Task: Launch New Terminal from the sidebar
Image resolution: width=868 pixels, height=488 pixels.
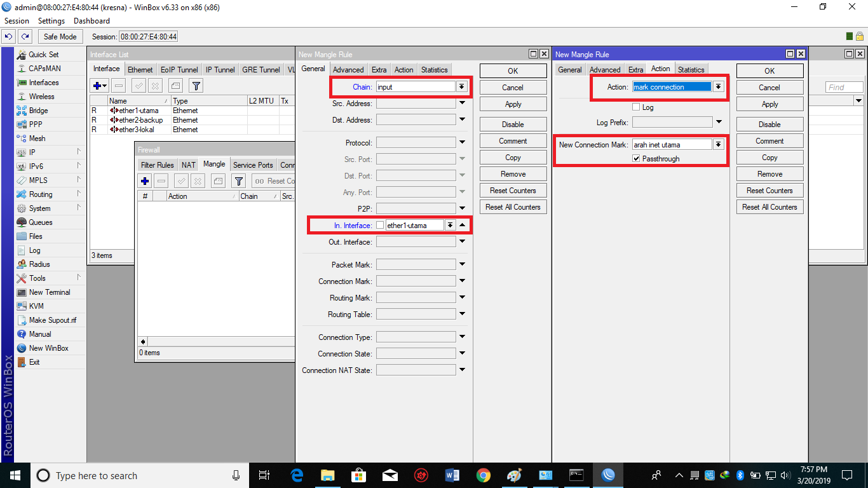Action: pos(49,292)
